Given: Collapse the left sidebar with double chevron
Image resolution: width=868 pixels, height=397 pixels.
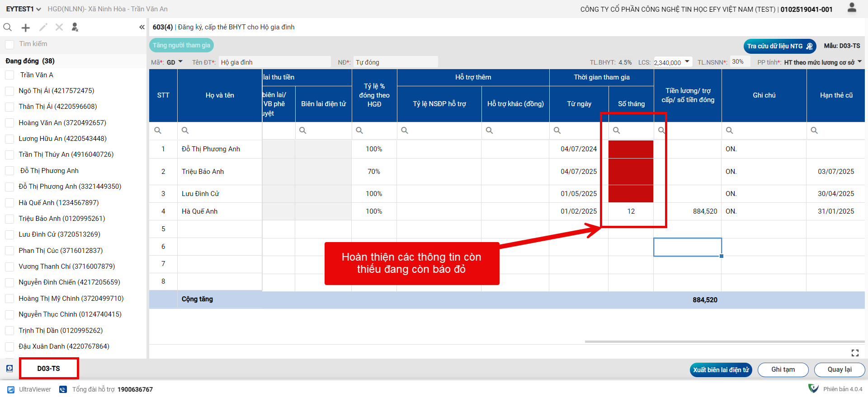Looking at the screenshot, I should (142, 28).
